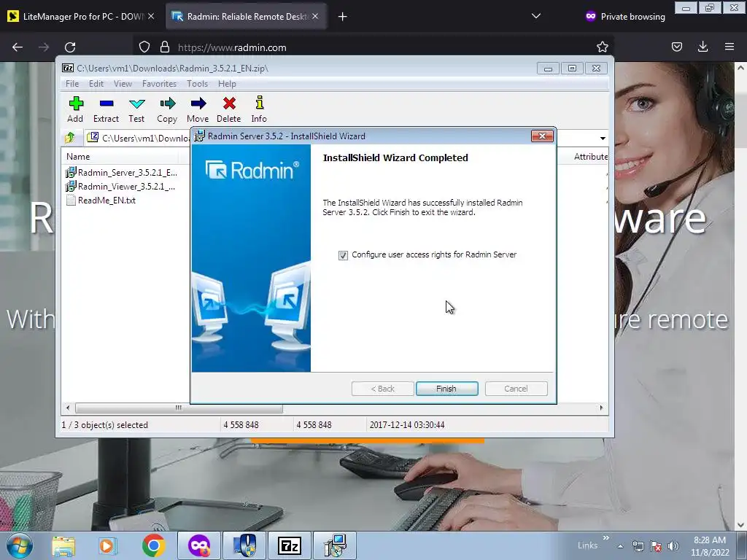Click the Links toolbar label on taskbar
The height and width of the screenshot is (560, 747).
(x=587, y=545)
